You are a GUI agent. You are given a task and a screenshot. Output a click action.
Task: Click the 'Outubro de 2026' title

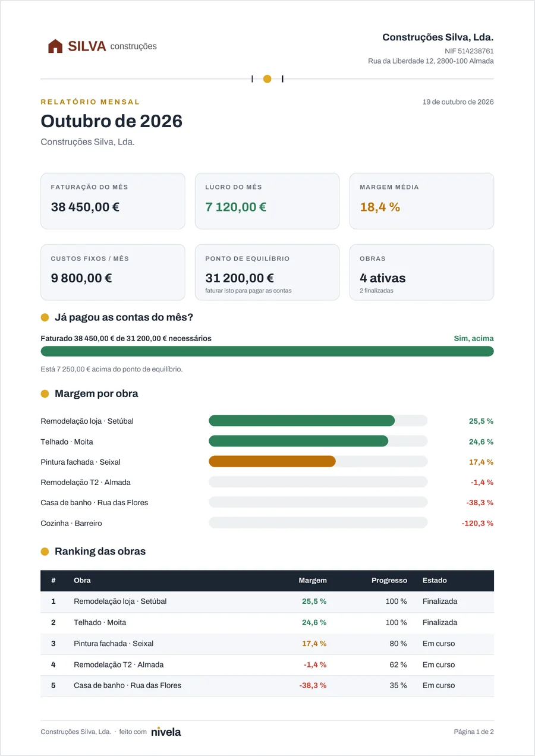(111, 121)
